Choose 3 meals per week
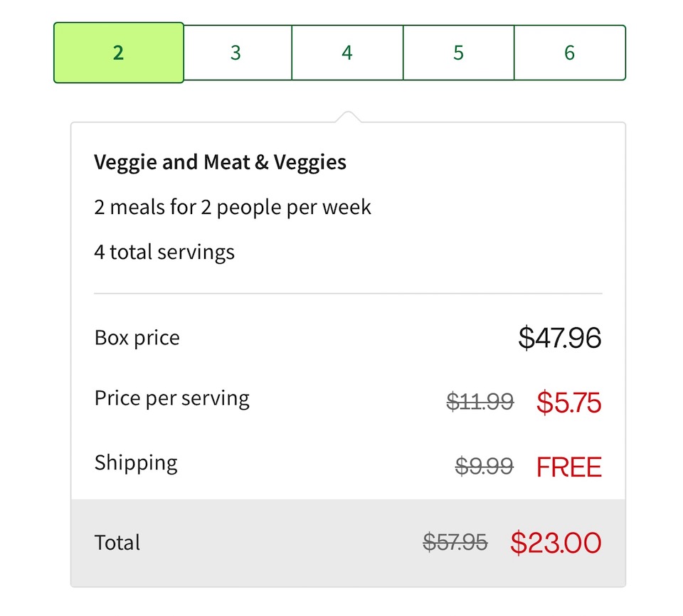This screenshot has width=683, height=616. click(238, 53)
